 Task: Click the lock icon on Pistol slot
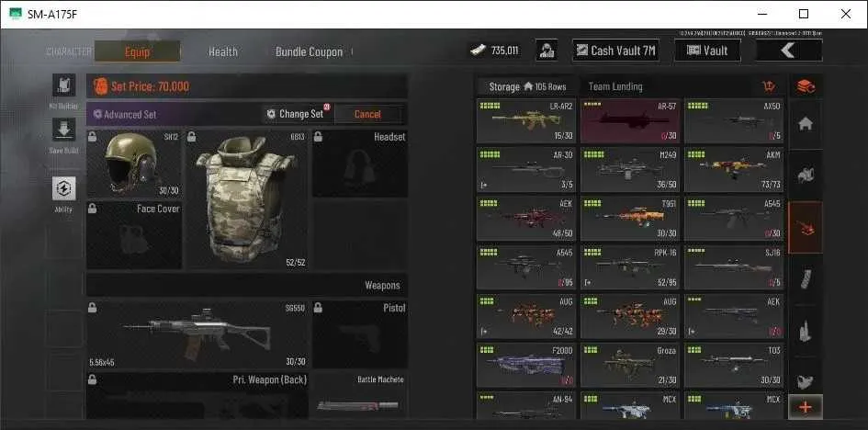319,308
